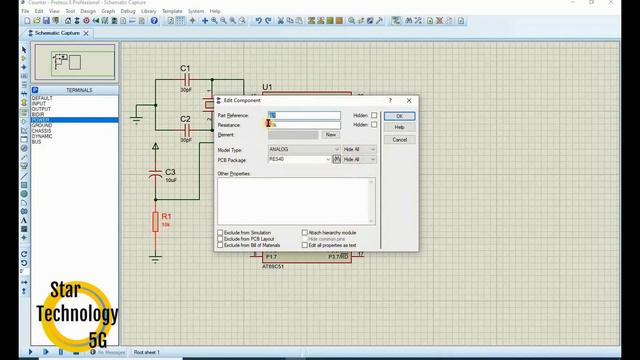Click the Cut scissors icon
Screen dimensions: 640x360
click(280, 20)
